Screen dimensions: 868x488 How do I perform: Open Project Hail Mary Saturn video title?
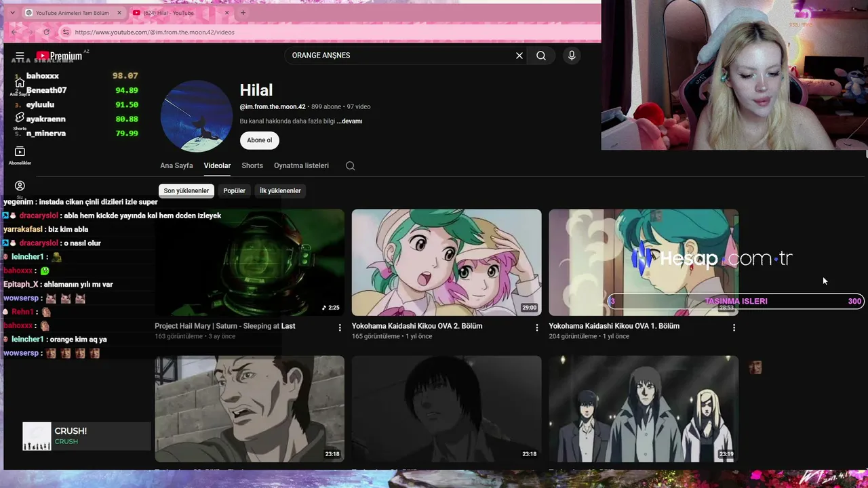tap(225, 326)
